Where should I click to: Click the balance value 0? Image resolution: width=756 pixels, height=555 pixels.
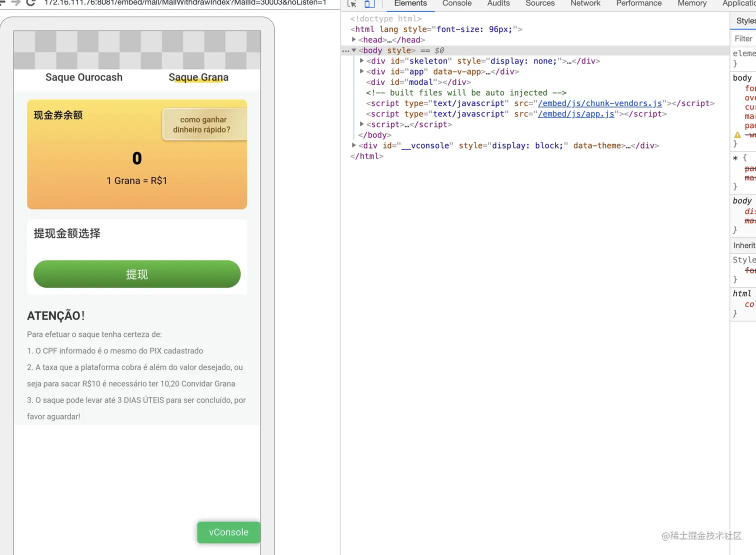pyautogui.click(x=137, y=158)
